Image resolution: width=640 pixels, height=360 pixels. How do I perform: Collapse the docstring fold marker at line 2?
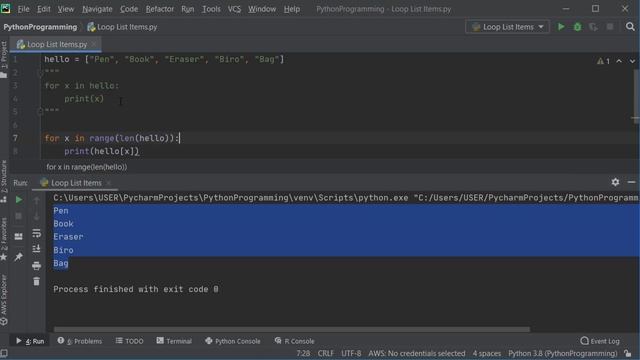click(x=40, y=73)
